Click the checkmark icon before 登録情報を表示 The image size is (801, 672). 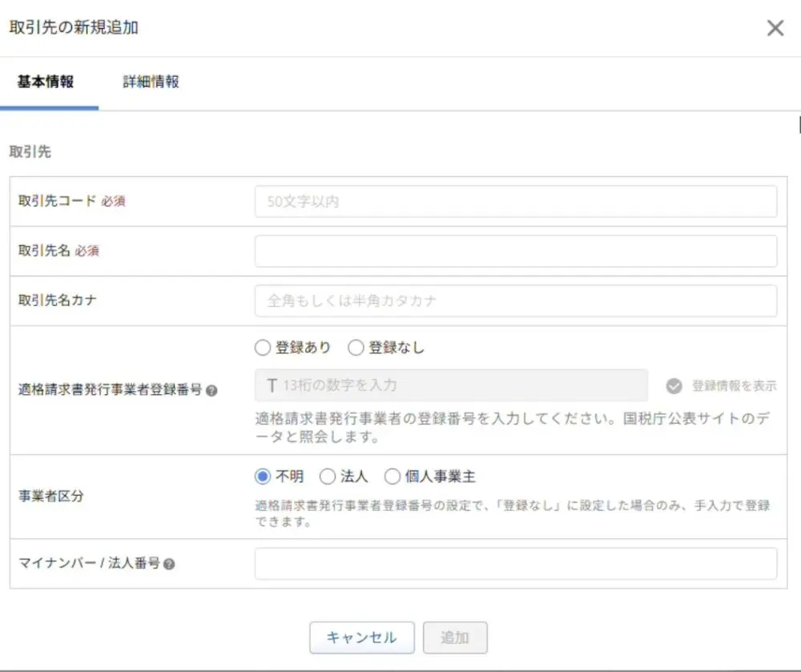674,386
